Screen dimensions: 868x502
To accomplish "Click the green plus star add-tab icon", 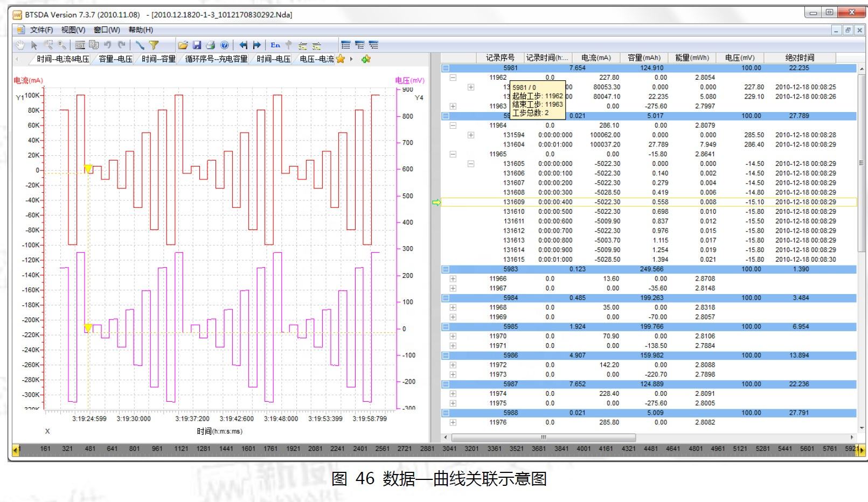I will pyautogui.click(x=366, y=59).
